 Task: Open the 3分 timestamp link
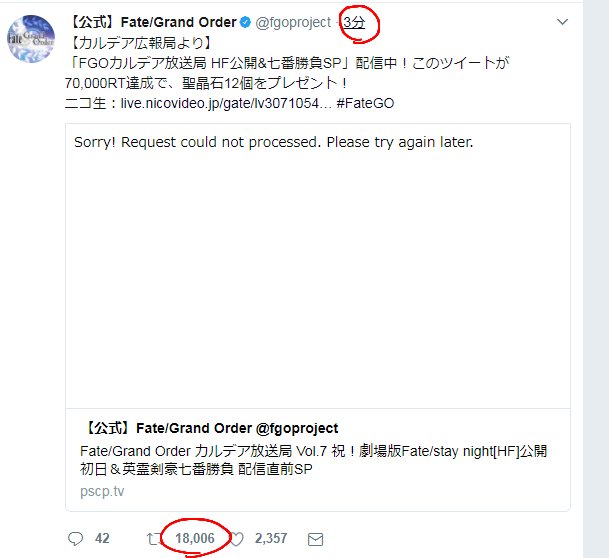pyautogui.click(x=354, y=23)
